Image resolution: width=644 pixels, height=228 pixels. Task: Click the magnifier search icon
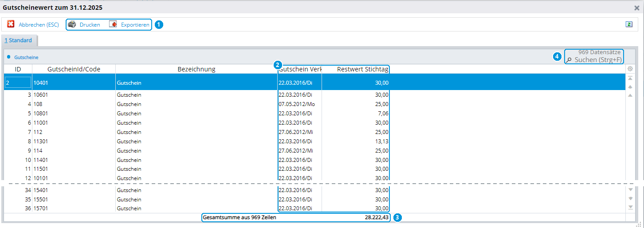(569, 60)
